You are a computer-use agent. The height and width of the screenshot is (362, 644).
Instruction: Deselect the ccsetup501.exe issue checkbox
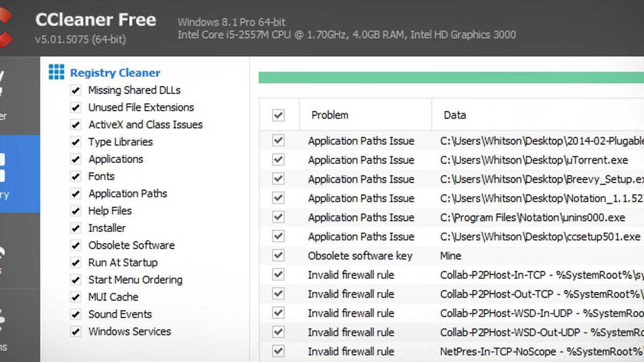278,237
